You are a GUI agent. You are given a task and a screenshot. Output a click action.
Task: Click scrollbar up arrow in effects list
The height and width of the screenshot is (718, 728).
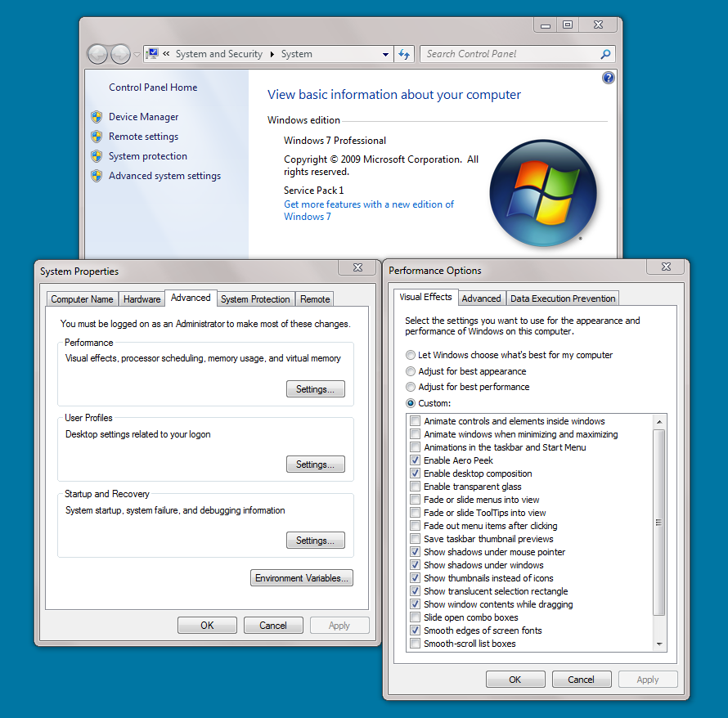point(659,421)
